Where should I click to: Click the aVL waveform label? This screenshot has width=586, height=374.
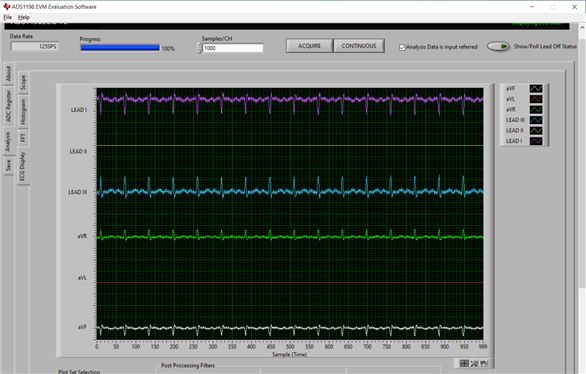pyautogui.click(x=82, y=278)
